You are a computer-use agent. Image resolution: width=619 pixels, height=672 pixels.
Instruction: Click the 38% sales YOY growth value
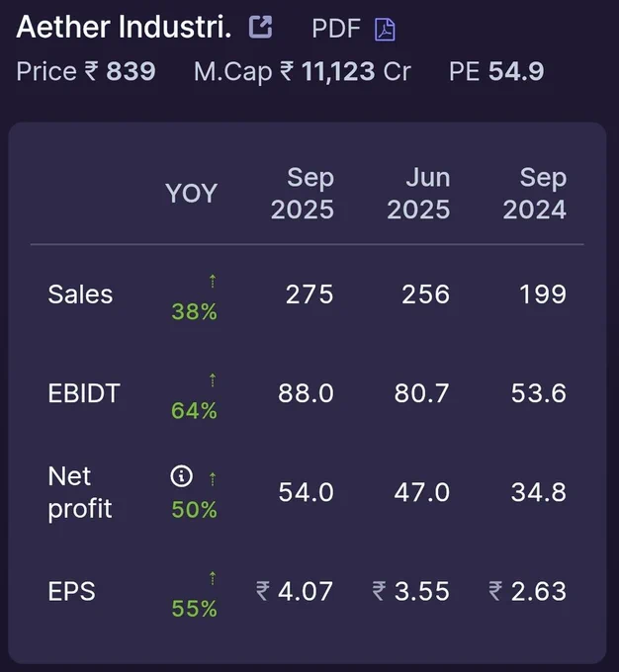(195, 311)
